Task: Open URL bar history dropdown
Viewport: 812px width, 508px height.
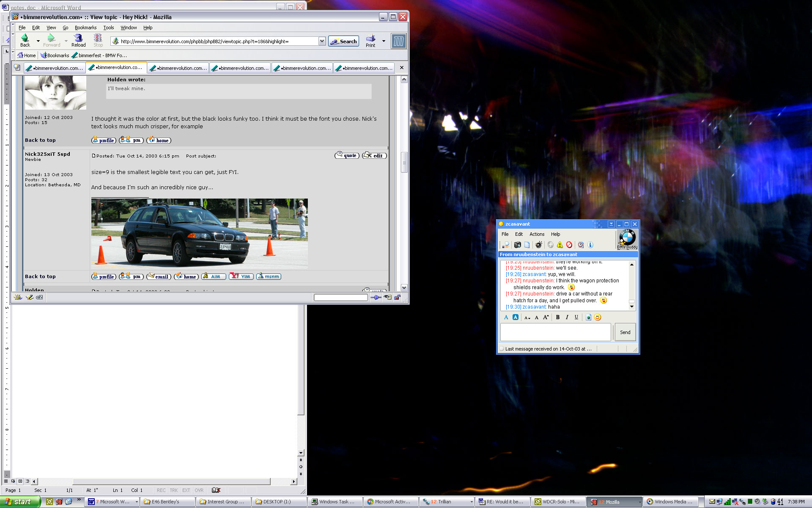Action: tap(322, 41)
